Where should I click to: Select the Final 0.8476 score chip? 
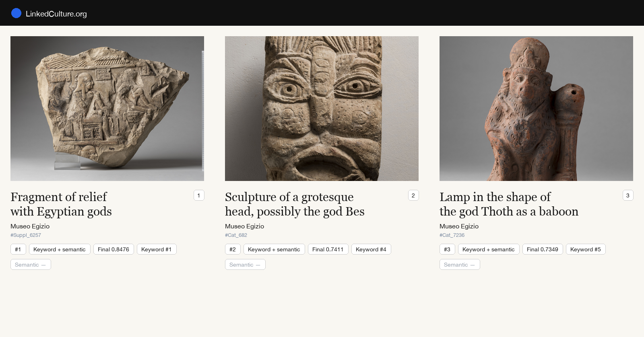[114, 249]
